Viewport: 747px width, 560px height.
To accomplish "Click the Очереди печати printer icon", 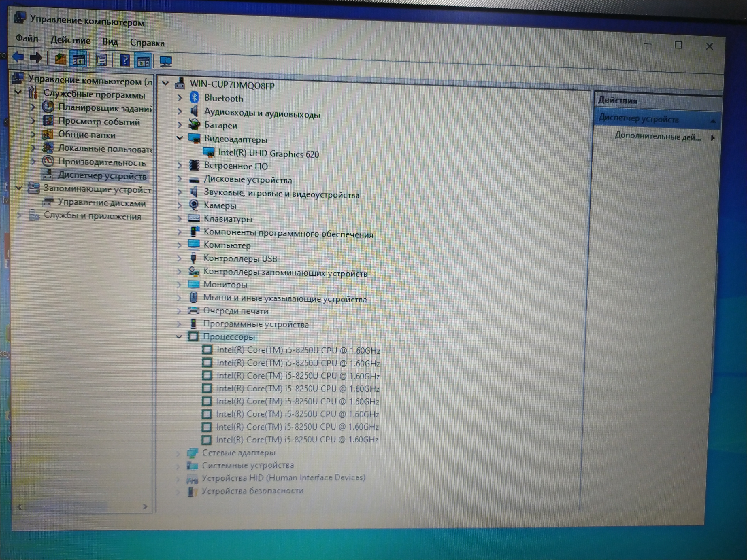I will 193,310.
